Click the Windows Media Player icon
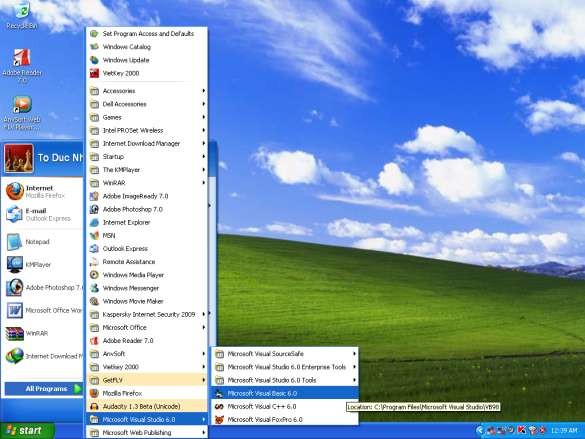This screenshot has height=439, width=585. 94,275
